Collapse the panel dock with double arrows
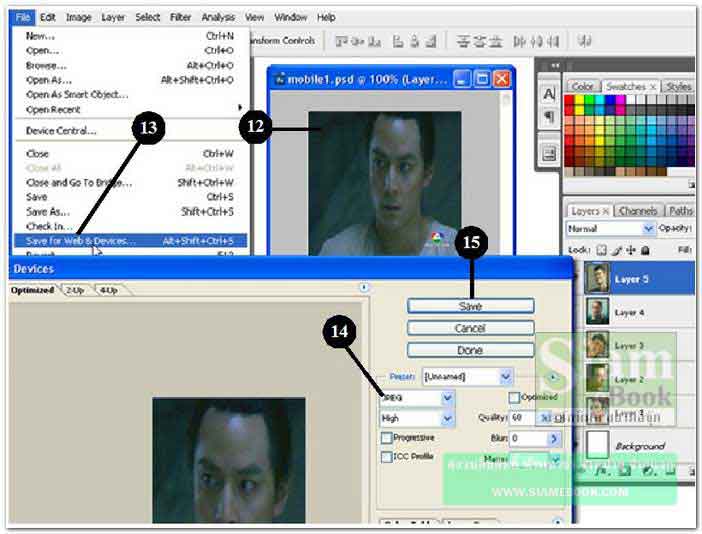 (x=556, y=65)
